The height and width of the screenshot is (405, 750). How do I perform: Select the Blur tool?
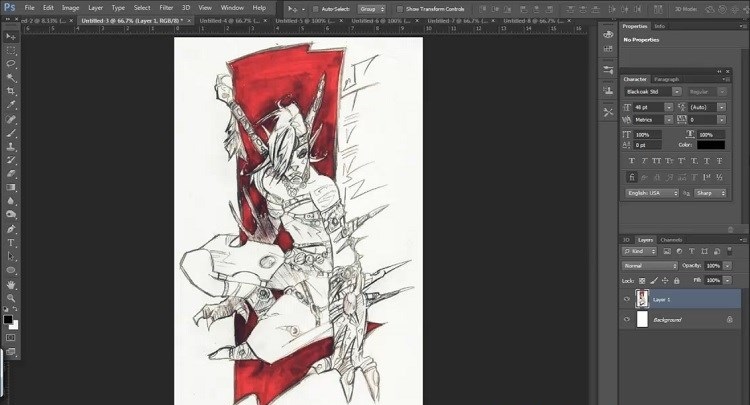tap(11, 201)
